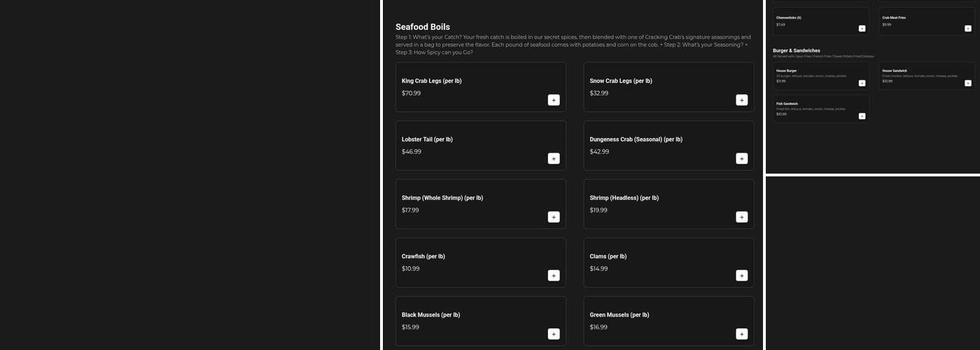Add Cheesesticks (6) with plus button
Viewport: 980px width, 350px height.
pos(862,29)
